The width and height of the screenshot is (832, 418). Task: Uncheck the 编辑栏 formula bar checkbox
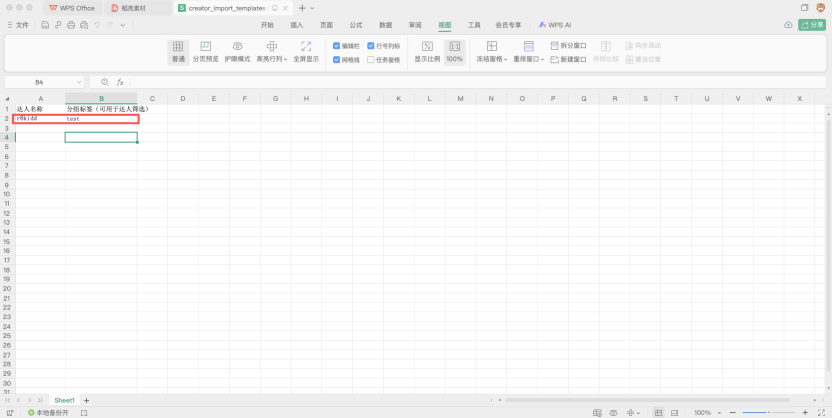[x=337, y=46]
